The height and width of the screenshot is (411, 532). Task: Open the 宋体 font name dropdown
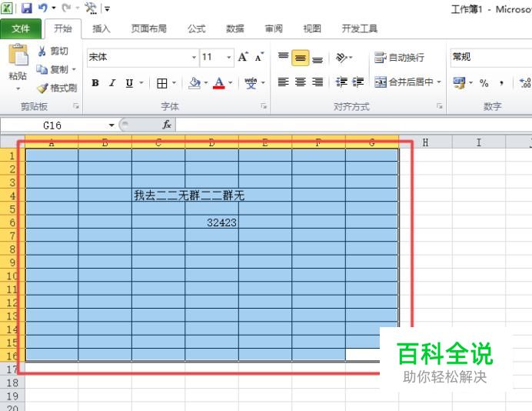tap(194, 57)
